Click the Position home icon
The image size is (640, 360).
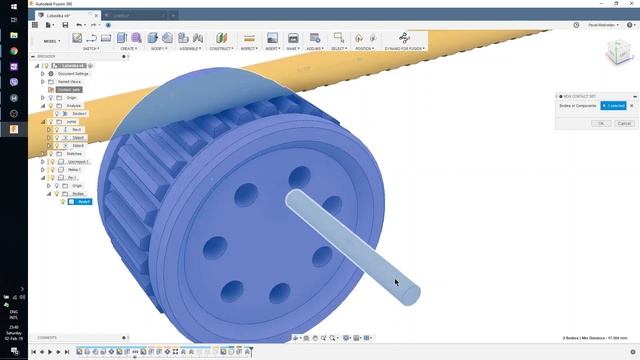359,38
